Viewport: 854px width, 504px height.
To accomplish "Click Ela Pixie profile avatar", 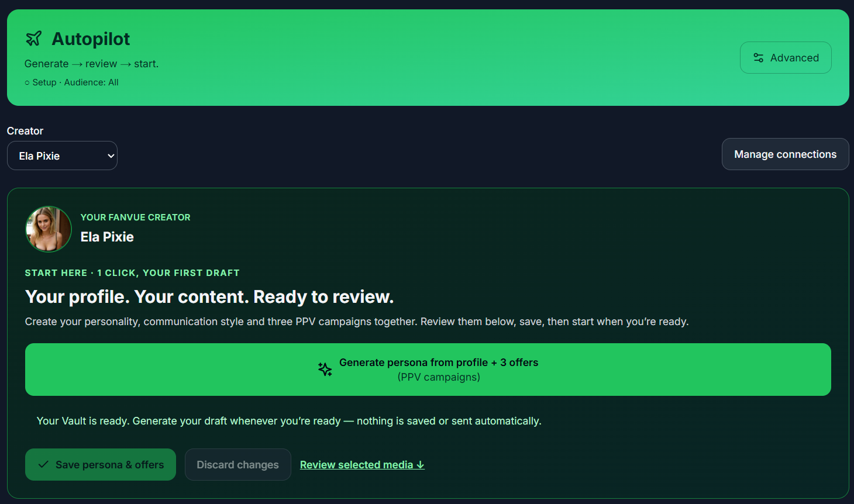I will click(49, 229).
